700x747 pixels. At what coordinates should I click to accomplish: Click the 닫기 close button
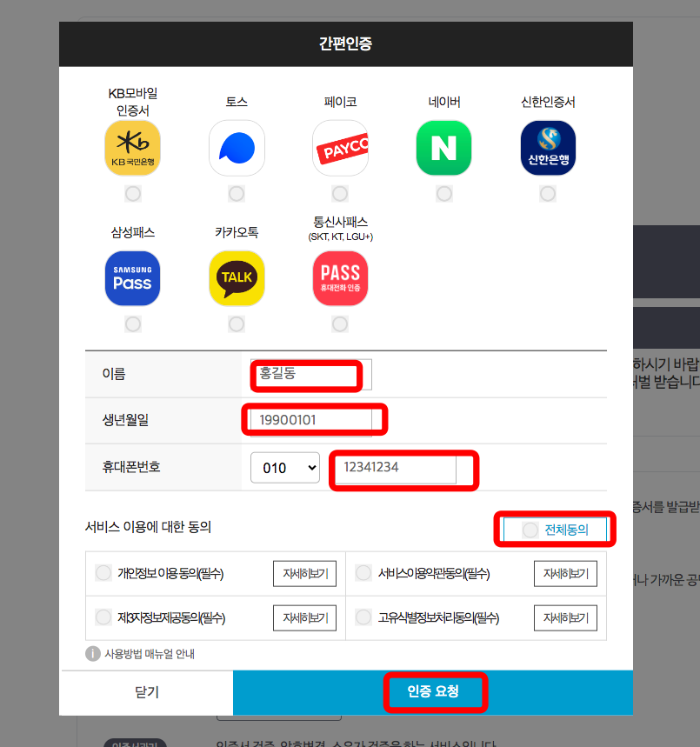coord(147,692)
